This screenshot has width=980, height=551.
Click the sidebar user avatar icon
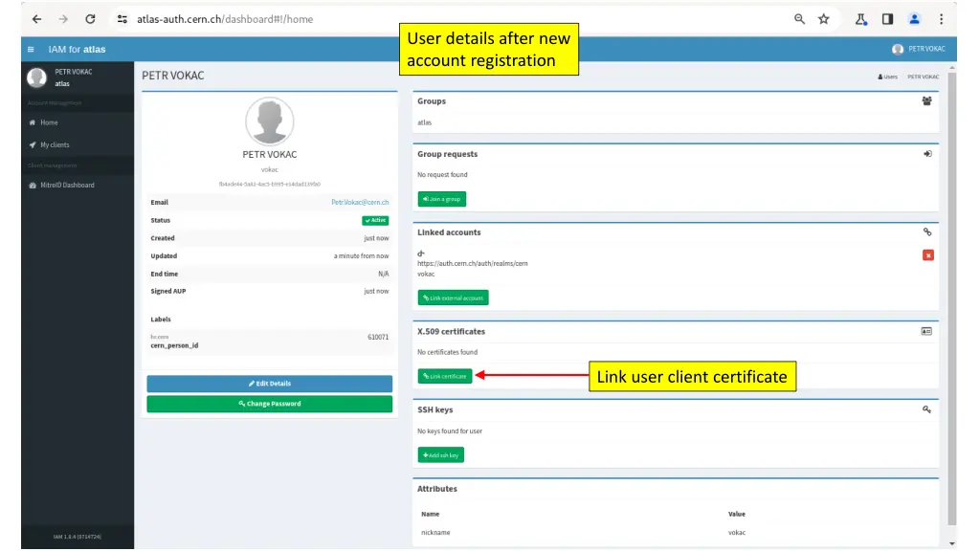37,77
